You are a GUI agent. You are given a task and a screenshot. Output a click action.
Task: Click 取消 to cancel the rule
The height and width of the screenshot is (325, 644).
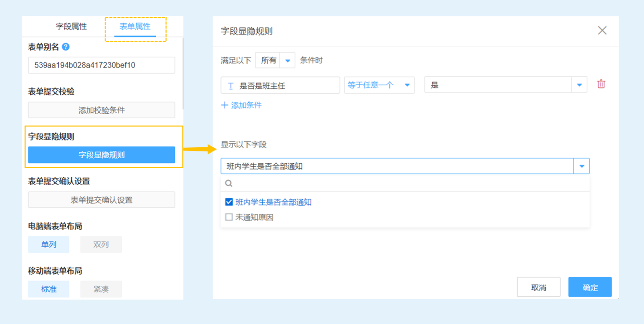(538, 287)
